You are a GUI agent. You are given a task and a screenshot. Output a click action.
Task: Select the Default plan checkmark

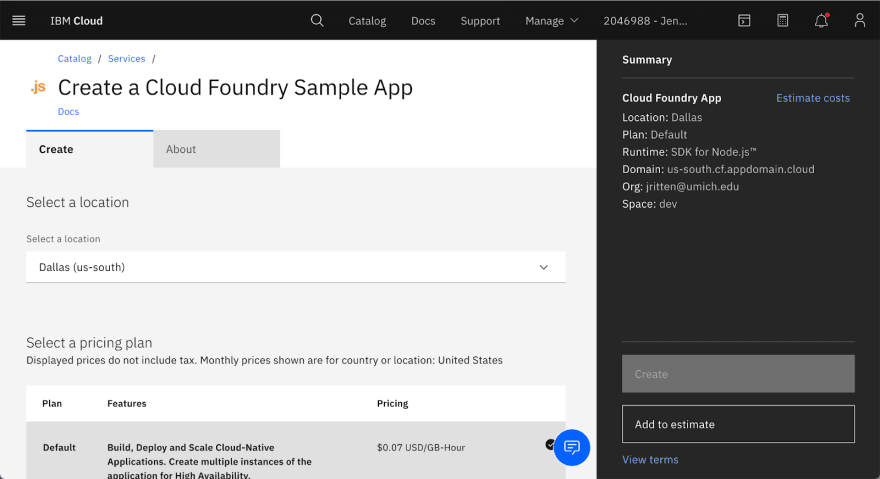550,445
